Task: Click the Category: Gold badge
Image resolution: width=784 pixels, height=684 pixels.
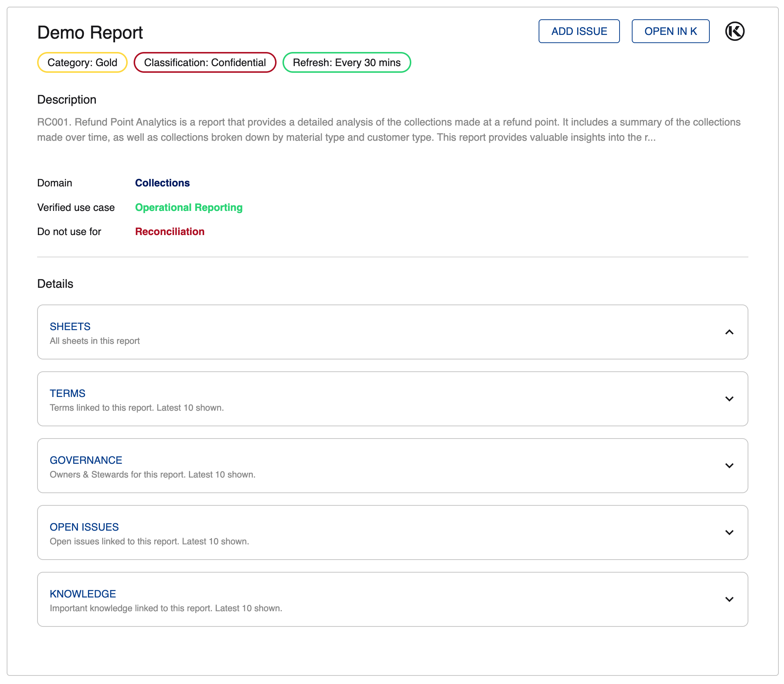Action: coord(82,63)
